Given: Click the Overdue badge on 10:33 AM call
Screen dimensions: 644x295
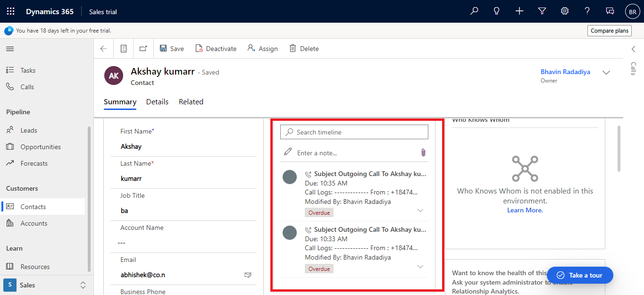Looking at the screenshot, I should [x=319, y=269].
